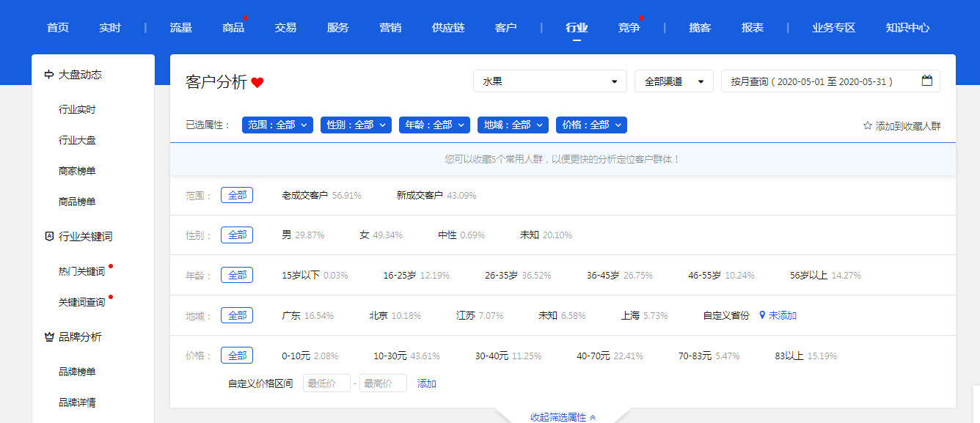This screenshot has width=980, height=423.
Task: Click the 行业关键词 section icon
Action: click(49, 237)
